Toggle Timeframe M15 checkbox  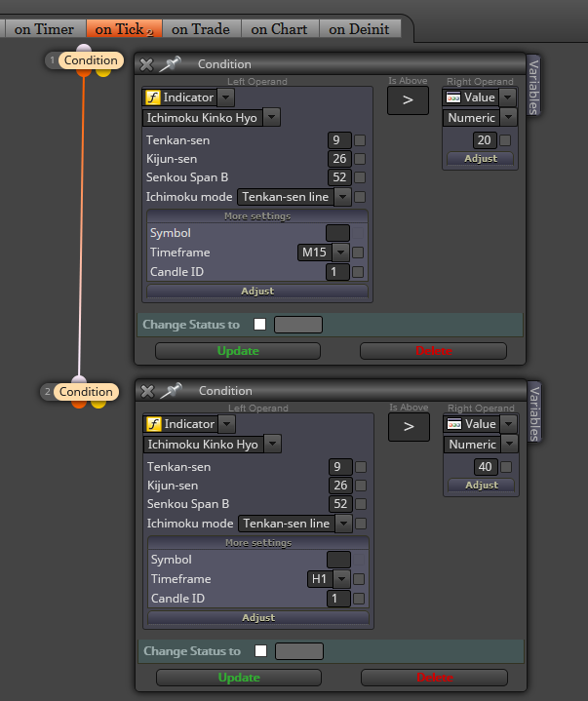358,253
